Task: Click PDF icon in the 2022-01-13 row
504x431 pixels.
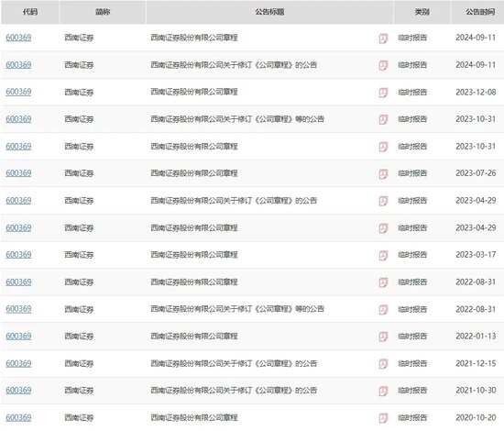Action: coord(383,337)
